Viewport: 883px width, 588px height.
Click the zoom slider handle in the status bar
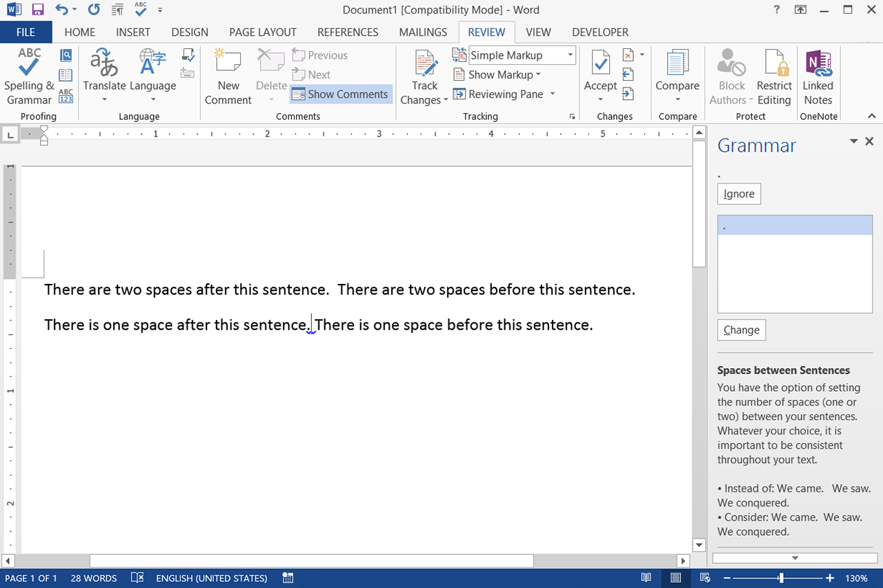[x=781, y=578]
